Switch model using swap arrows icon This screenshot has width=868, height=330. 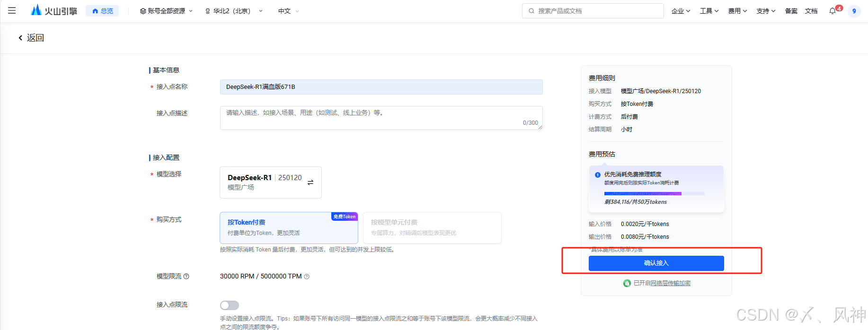pos(310,182)
